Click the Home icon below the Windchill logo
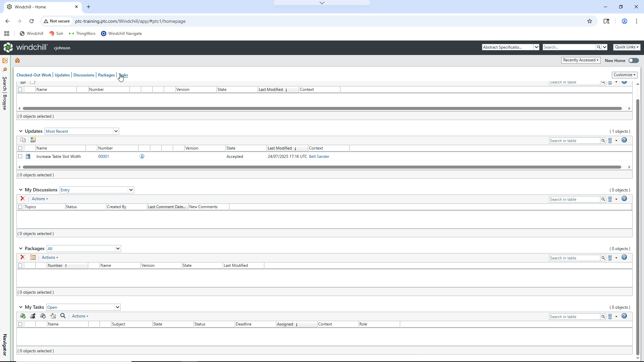The width and height of the screenshot is (644, 362). (x=17, y=60)
